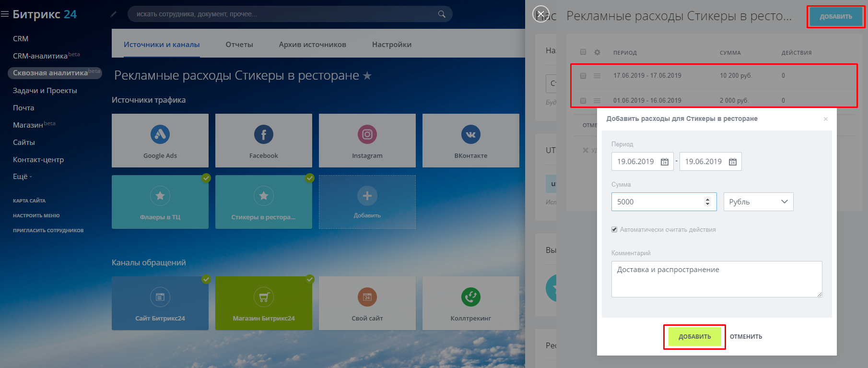Image resolution: width=868 pixels, height=368 pixels.
Task: Open Магазин in the sidebar
Action: point(28,125)
